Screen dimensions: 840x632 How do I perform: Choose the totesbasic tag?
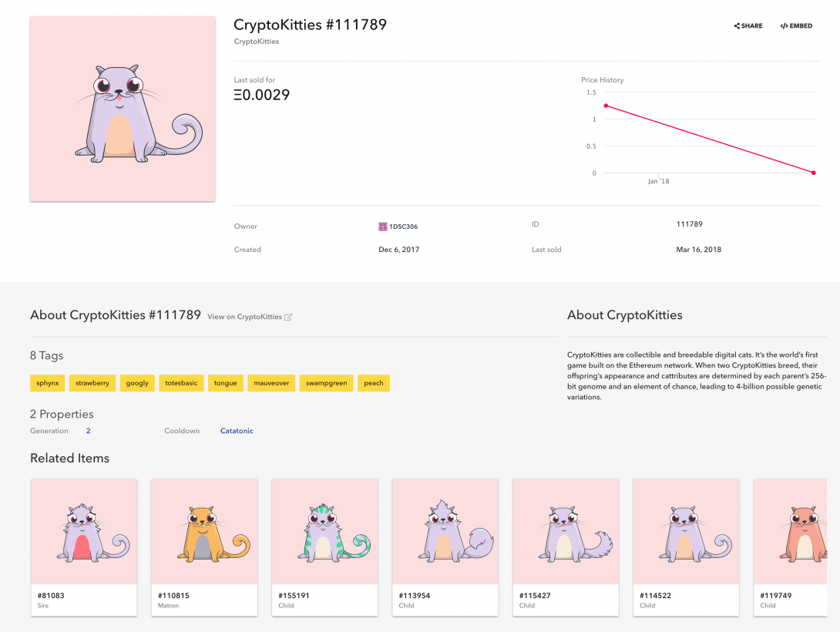pyautogui.click(x=181, y=383)
